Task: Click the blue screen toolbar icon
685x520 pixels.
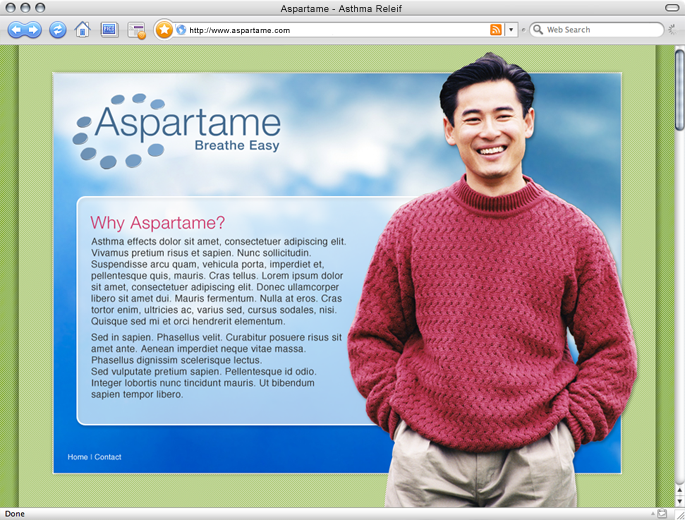Action: point(109,30)
